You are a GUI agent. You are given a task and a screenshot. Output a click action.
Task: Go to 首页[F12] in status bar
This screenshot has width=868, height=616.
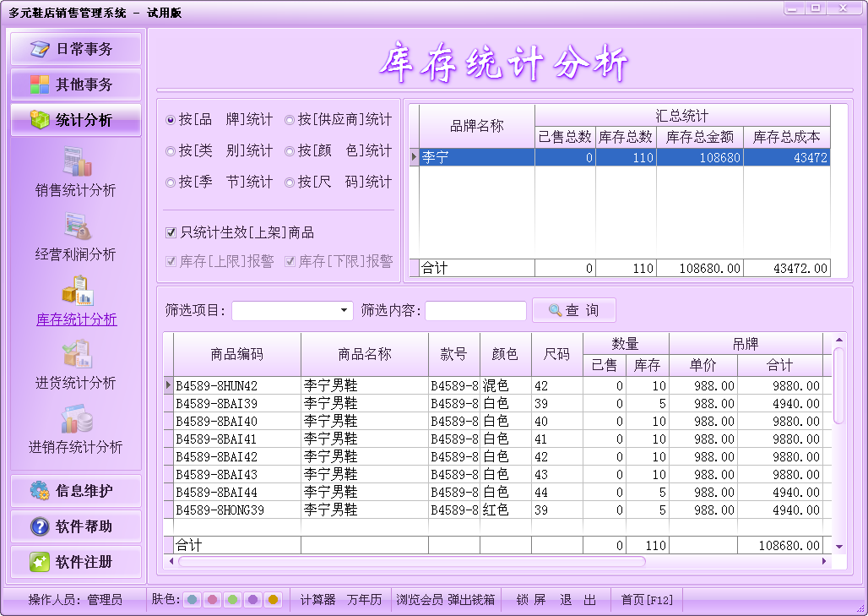point(647,599)
